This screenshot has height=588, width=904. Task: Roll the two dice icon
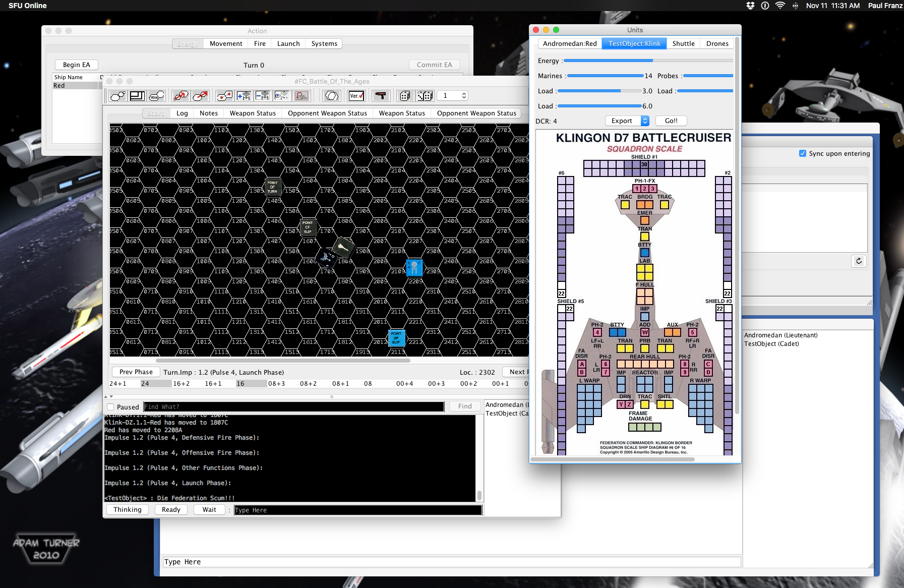425,96
